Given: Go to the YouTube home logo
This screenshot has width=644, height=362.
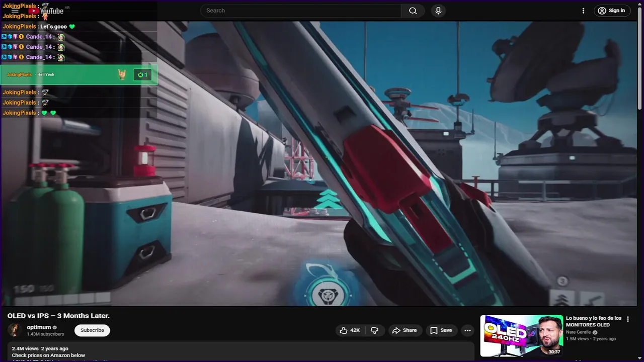Looking at the screenshot, I should pos(46,11).
